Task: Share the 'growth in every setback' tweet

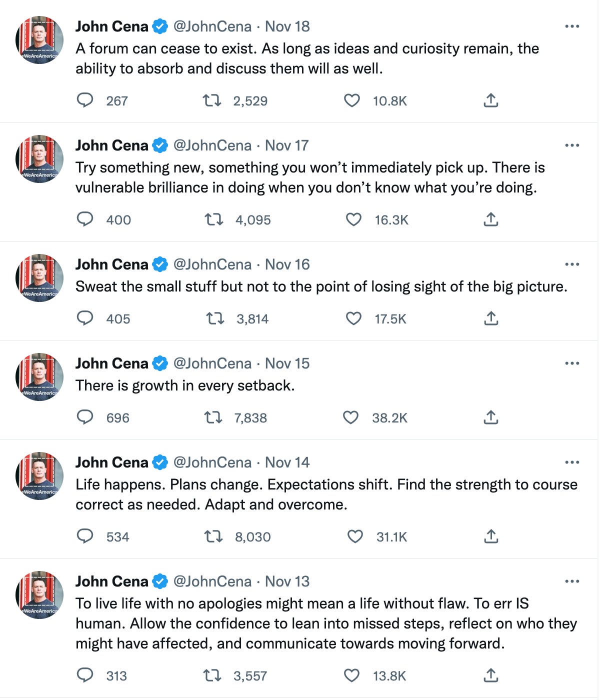Action: (491, 417)
